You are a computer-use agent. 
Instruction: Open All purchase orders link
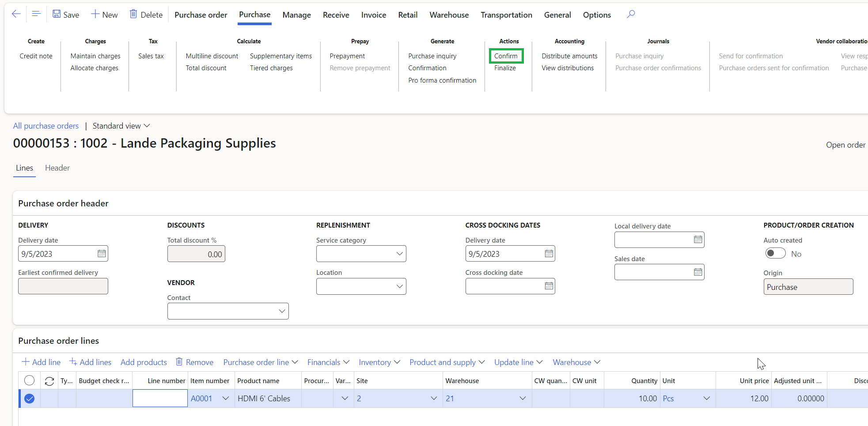coord(45,126)
